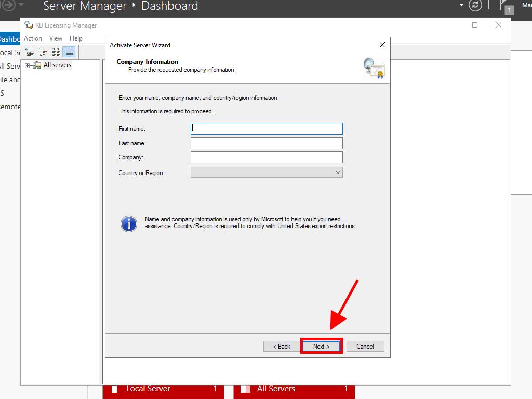This screenshot has width=532, height=399.
Task: Maximize the RD Licensing Manager window
Action: pos(475,25)
